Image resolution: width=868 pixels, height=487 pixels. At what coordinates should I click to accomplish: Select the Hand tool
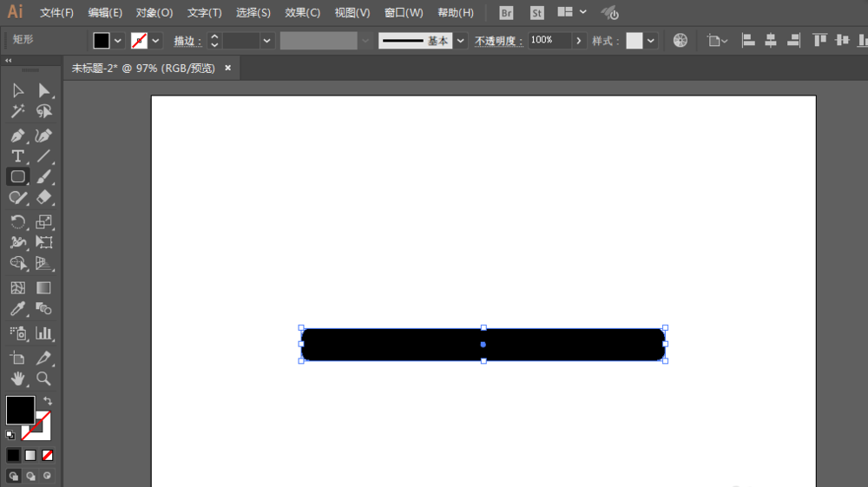(17, 378)
